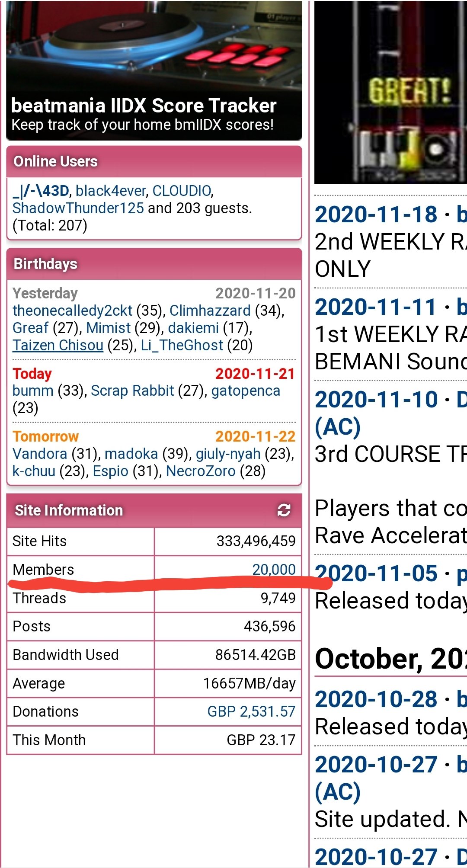
Task: Open the 20,000 members count link
Action: coord(274,569)
